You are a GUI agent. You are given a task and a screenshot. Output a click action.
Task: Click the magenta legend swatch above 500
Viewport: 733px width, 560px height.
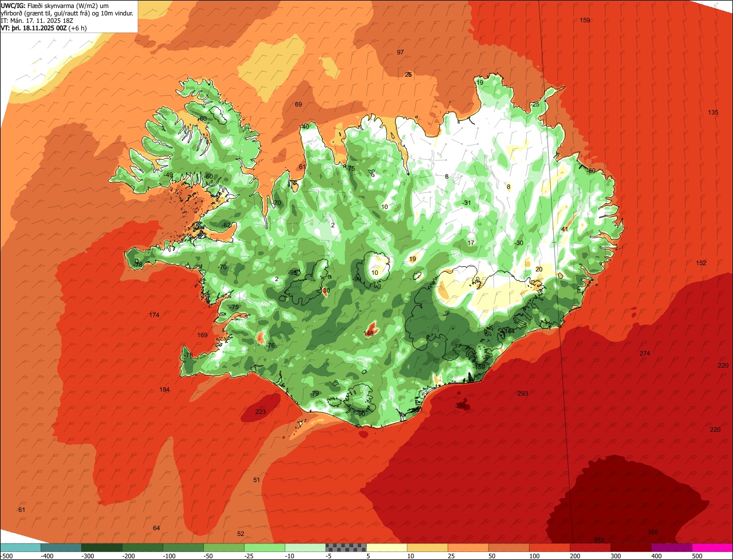(x=712, y=547)
